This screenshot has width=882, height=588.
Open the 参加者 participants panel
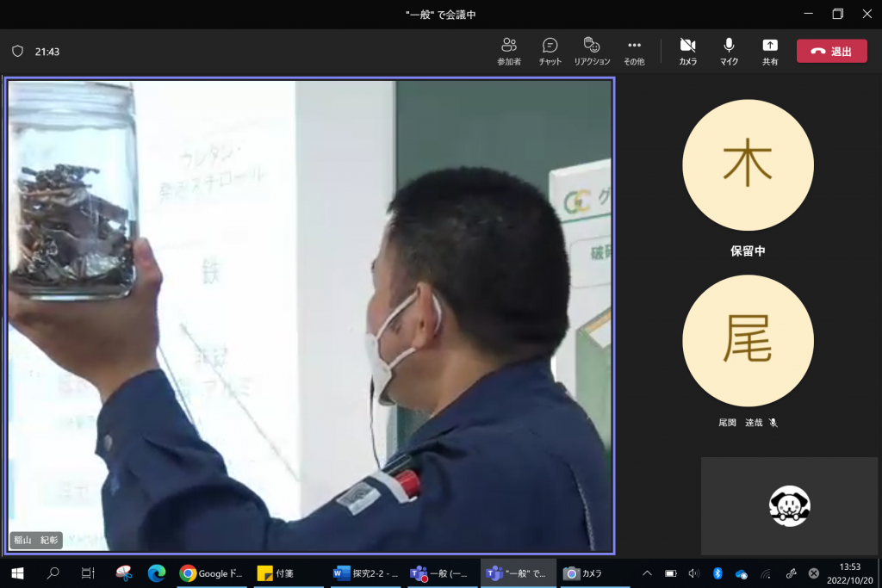(x=508, y=51)
